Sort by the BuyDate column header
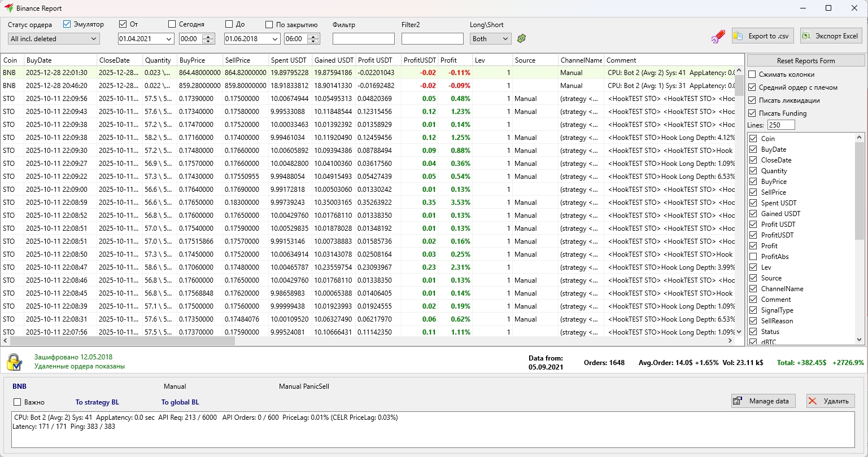 [x=38, y=60]
